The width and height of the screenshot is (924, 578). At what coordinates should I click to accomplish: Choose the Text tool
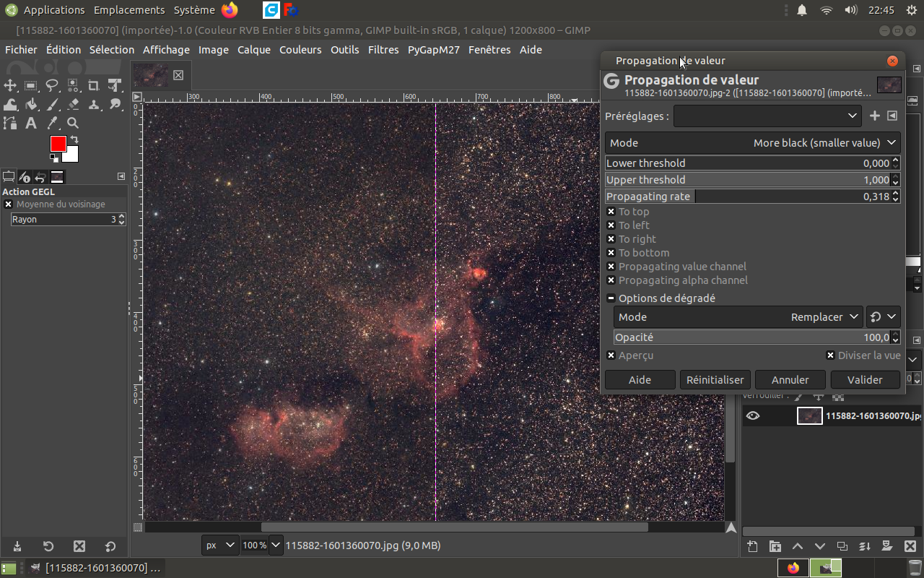click(31, 124)
